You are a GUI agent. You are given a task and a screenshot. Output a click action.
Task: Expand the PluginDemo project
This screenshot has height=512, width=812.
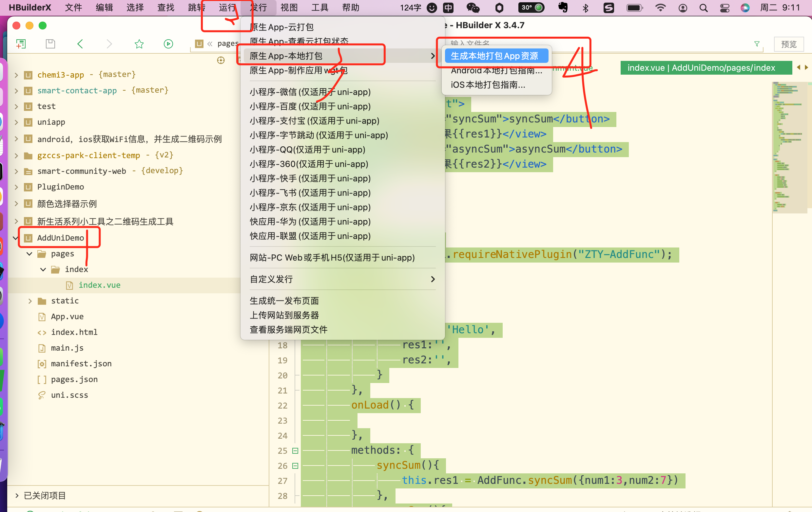[16, 187]
